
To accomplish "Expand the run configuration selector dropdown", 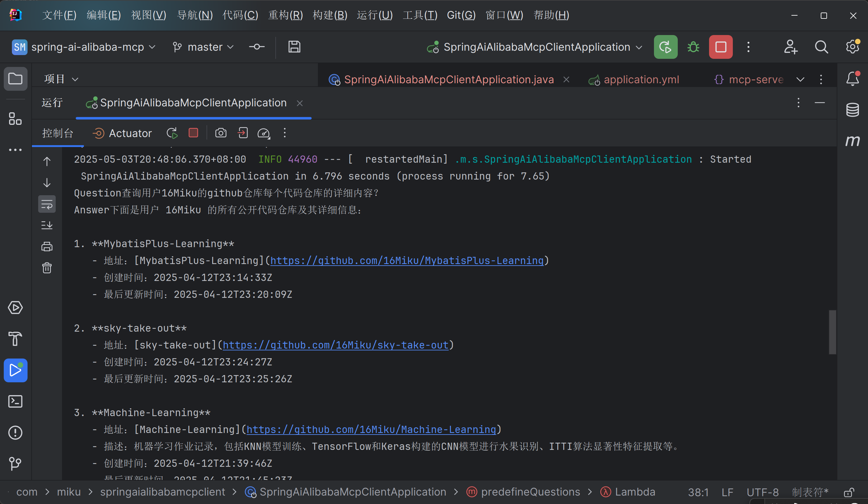I will (639, 47).
